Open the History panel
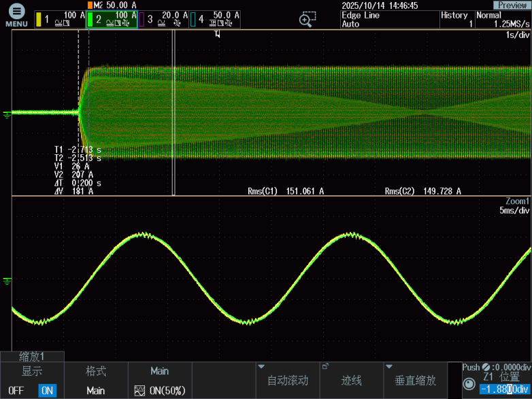The height and width of the screenshot is (399, 532). pyautogui.click(x=456, y=19)
